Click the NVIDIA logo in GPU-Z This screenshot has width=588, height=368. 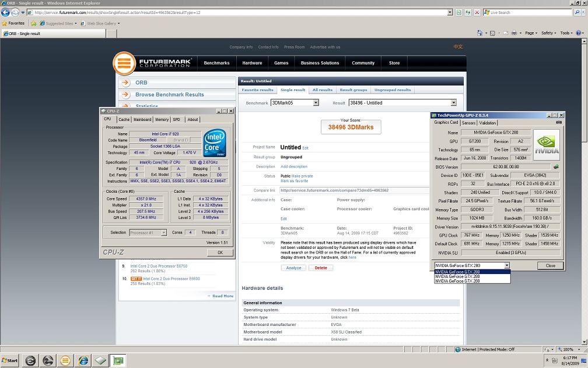coord(547,145)
